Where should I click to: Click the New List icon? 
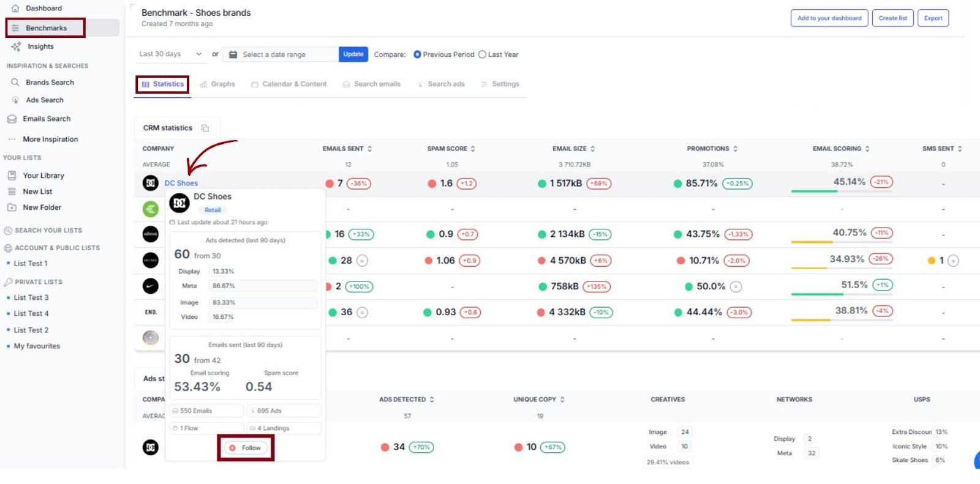tap(12, 192)
